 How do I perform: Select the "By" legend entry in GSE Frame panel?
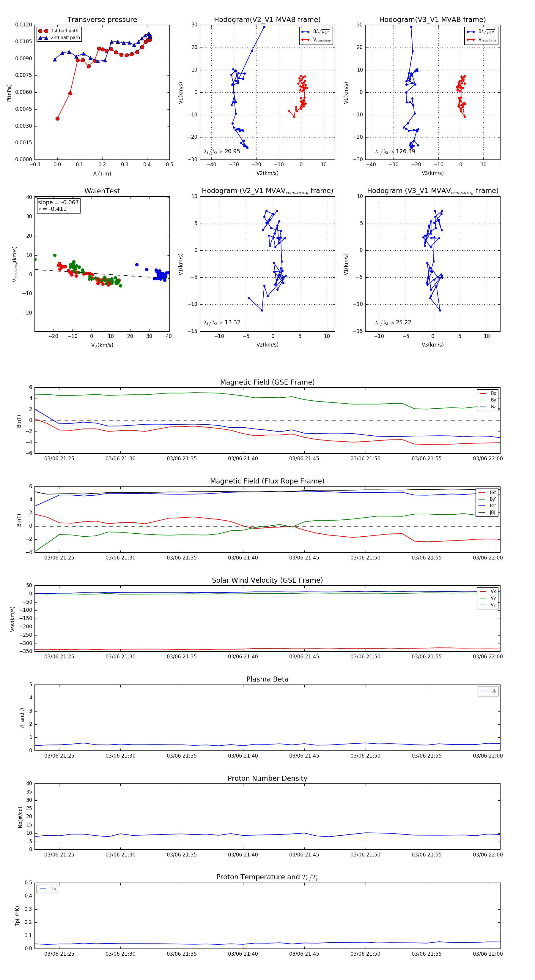488,400
